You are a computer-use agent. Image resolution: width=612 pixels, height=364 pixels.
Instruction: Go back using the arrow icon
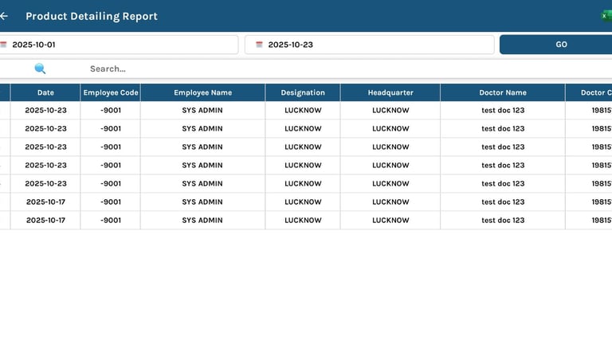coord(3,16)
